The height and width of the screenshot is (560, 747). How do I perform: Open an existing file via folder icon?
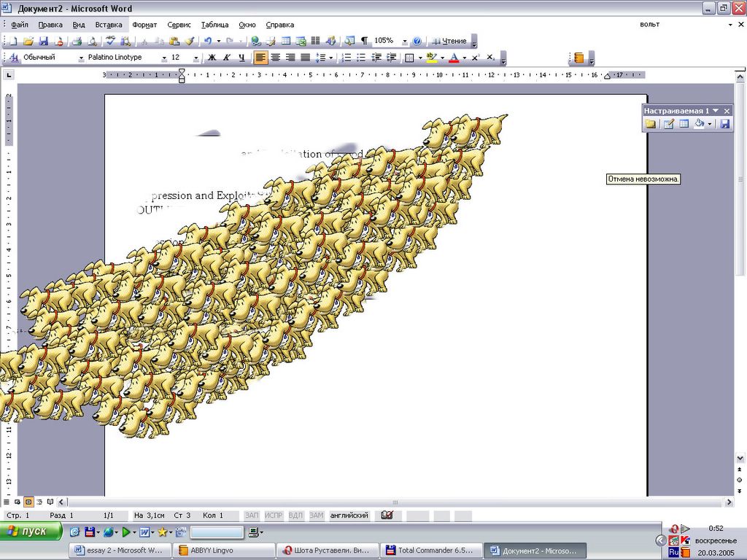click(x=28, y=42)
